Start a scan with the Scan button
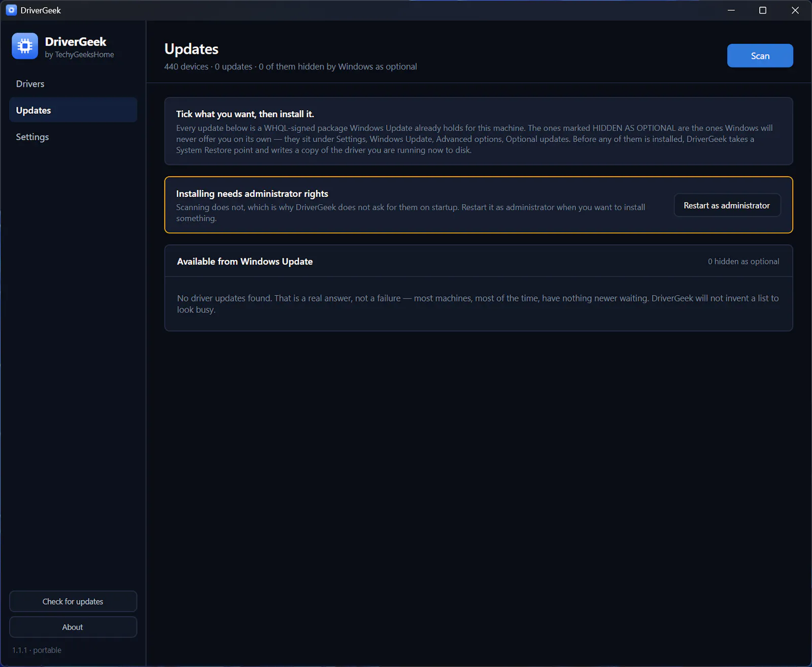The width and height of the screenshot is (812, 667). [x=760, y=56]
